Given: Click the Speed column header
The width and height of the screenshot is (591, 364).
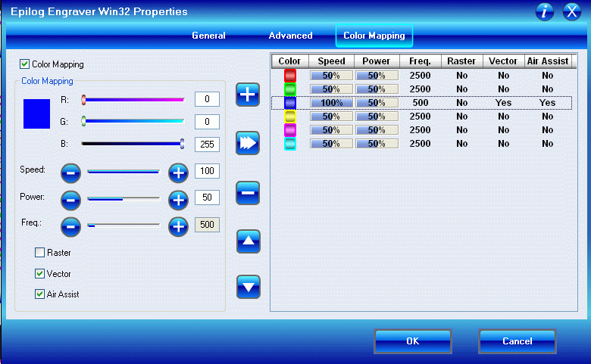Looking at the screenshot, I should coord(331,61).
